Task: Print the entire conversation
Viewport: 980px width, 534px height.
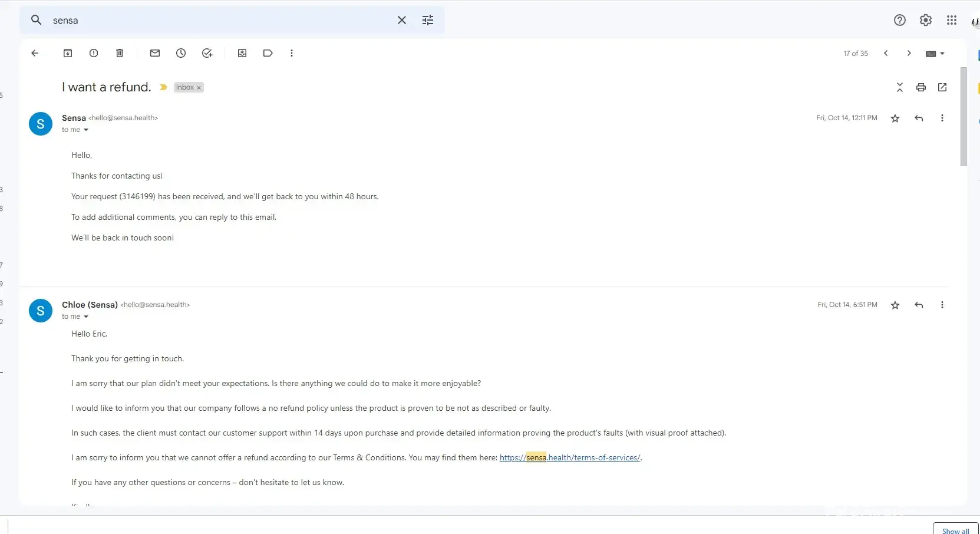Action: (921, 87)
